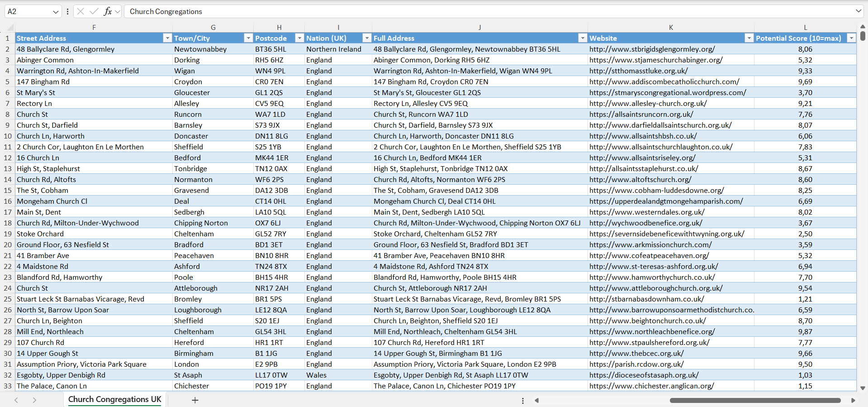Select street cell Mongeham Church Cl

click(94, 201)
